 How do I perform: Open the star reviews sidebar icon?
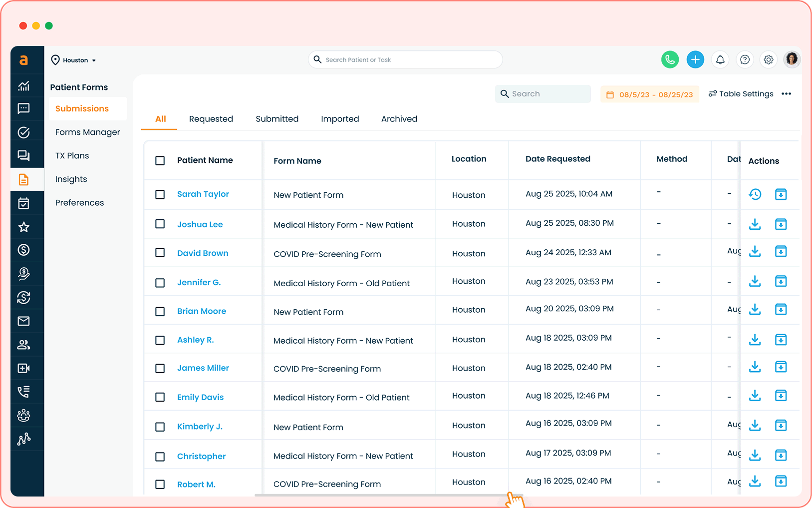point(23,227)
